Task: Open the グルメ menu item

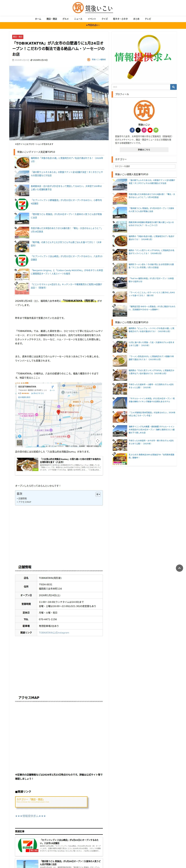Action: click(x=65, y=19)
